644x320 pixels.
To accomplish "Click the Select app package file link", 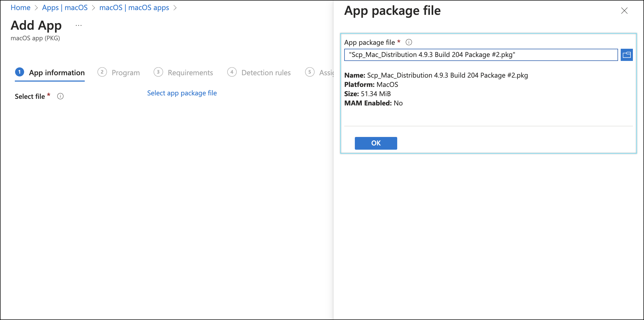I will click(182, 93).
